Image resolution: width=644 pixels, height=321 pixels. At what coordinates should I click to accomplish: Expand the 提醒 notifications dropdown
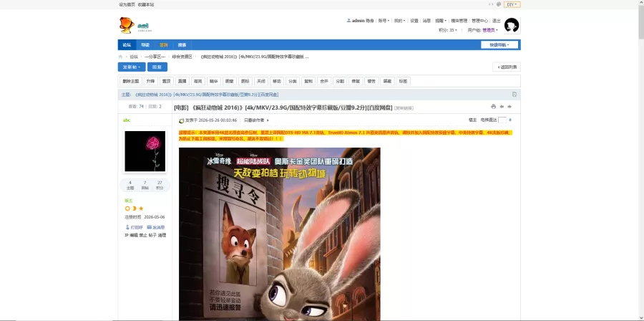coord(441,21)
